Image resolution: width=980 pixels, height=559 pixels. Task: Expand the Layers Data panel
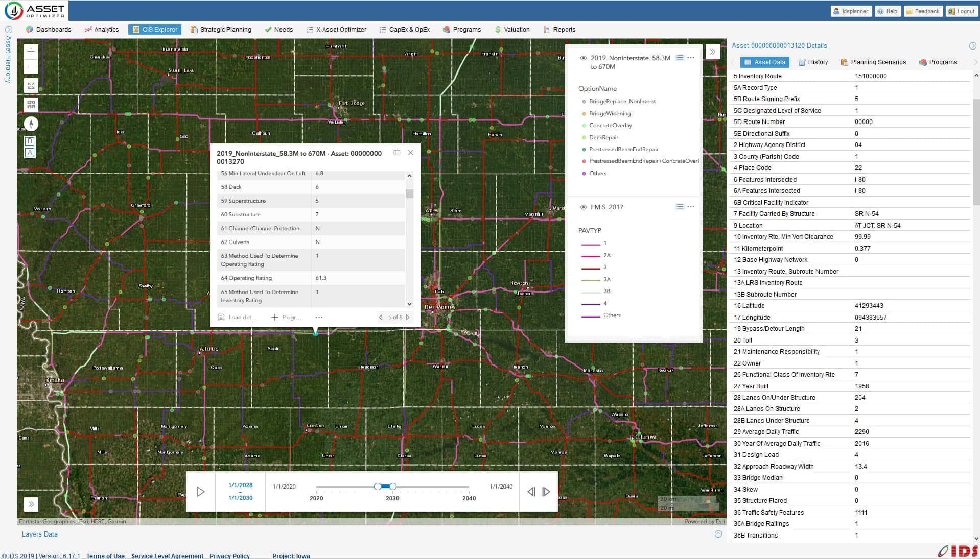[718, 534]
